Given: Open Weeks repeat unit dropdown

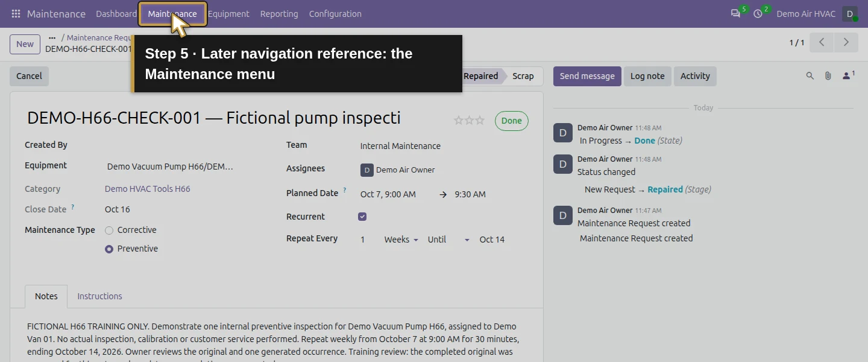Looking at the screenshot, I should pyautogui.click(x=401, y=240).
